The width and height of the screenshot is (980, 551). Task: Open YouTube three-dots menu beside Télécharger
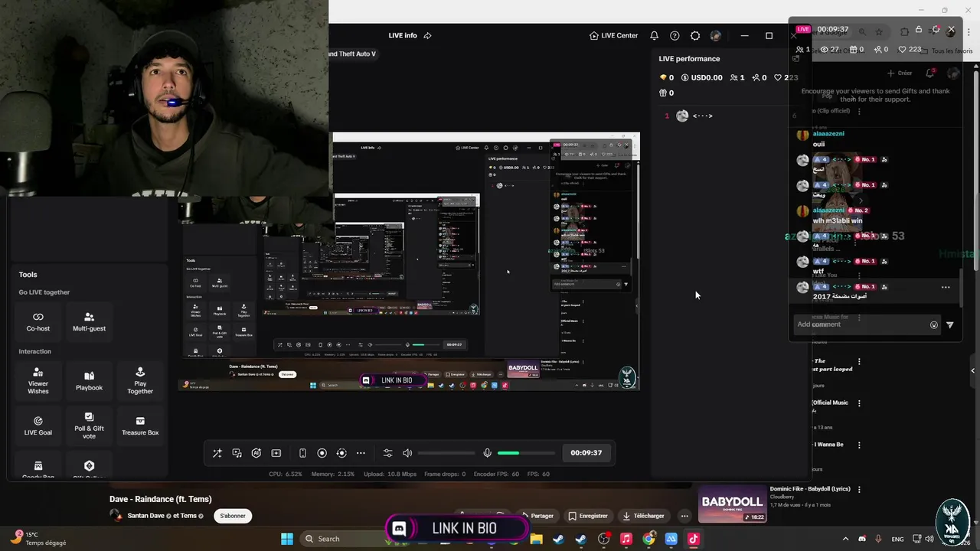(684, 516)
